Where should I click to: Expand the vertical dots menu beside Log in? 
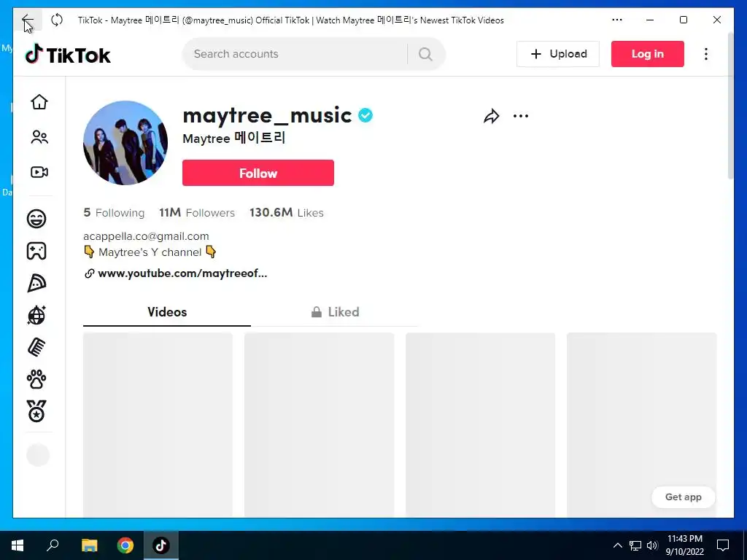point(706,54)
